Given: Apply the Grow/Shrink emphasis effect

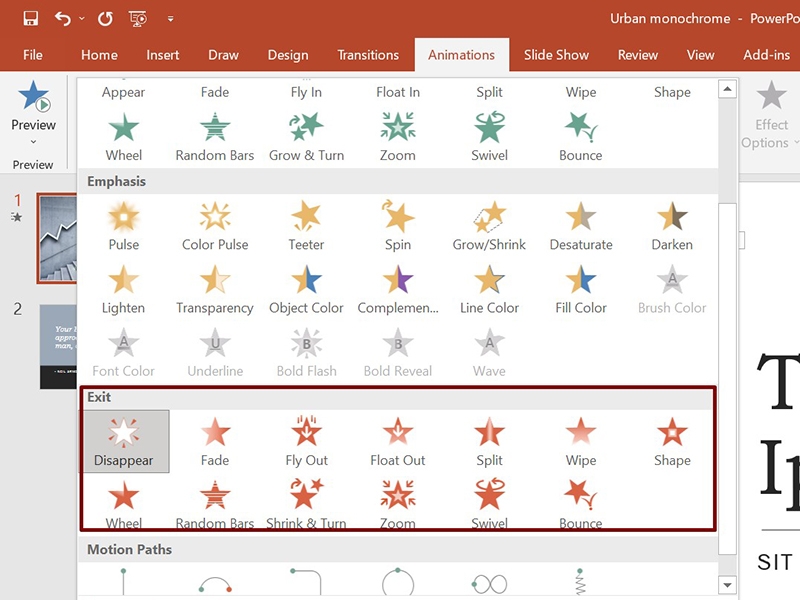Looking at the screenshot, I should [489, 226].
